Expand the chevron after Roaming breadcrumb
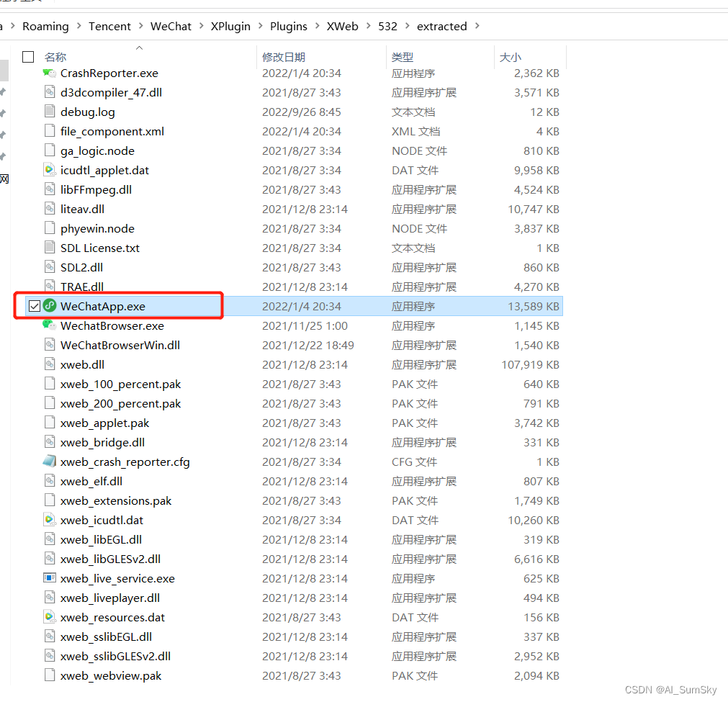The width and height of the screenshot is (728, 702). pyautogui.click(x=79, y=26)
